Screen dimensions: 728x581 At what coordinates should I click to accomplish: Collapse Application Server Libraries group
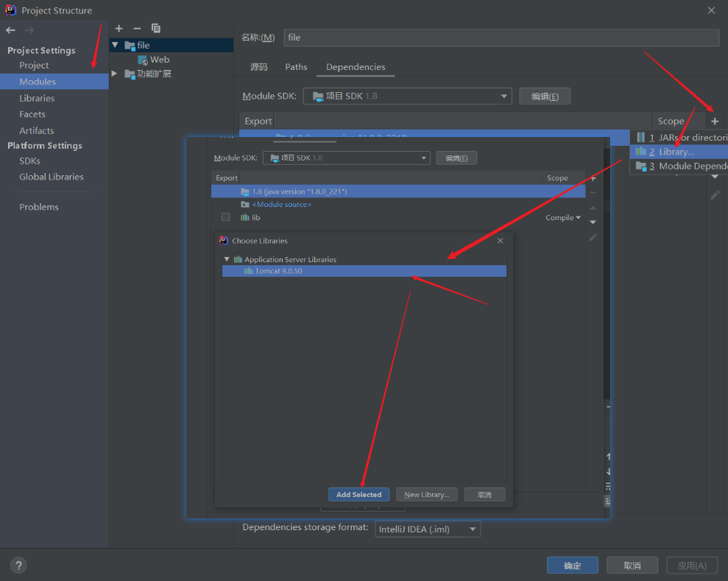(227, 259)
